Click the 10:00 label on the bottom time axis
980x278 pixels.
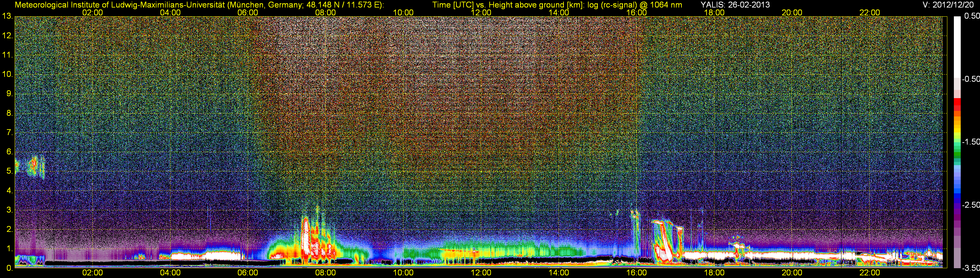(403, 273)
